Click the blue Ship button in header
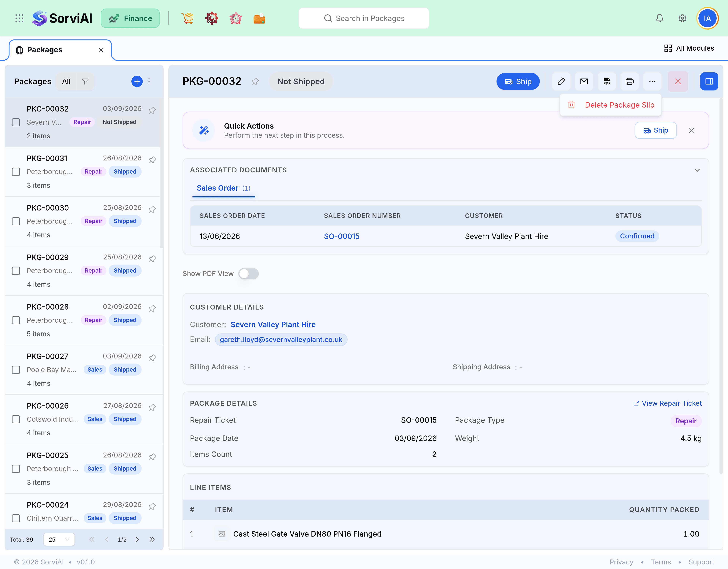The image size is (728, 569). tap(518, 81)
